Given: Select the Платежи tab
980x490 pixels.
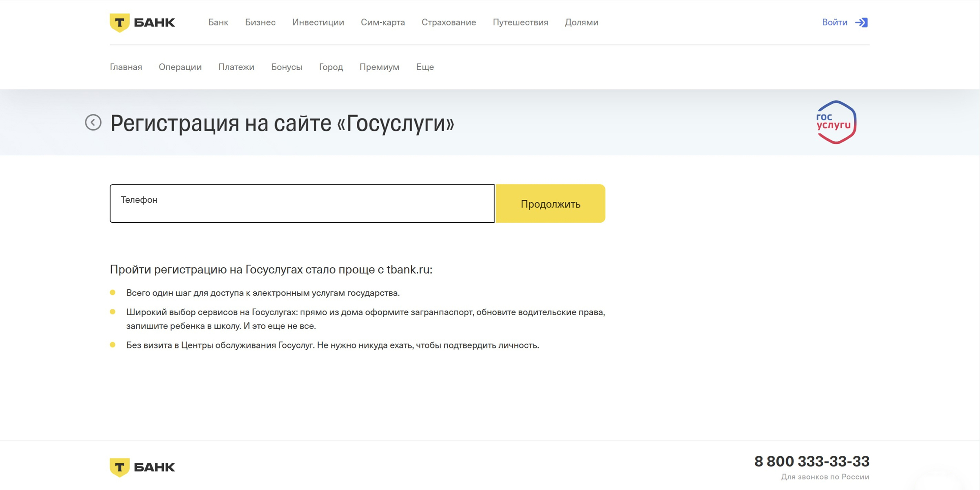Looking at the screenshot, I should [236, 67].
